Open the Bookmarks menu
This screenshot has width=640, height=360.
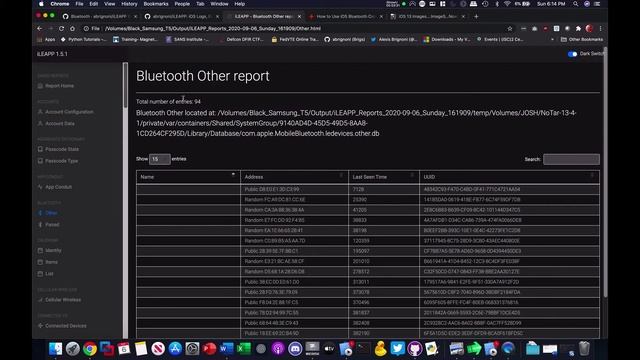click(156, 4)
